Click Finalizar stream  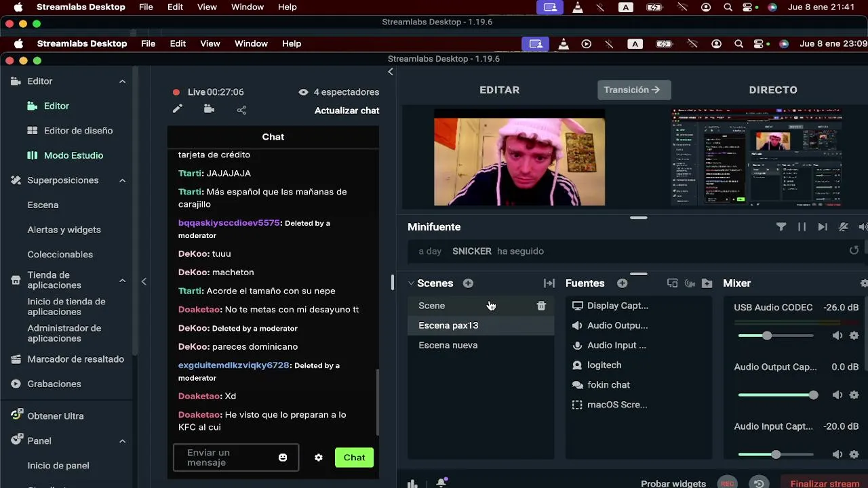(x=825, y=483)
